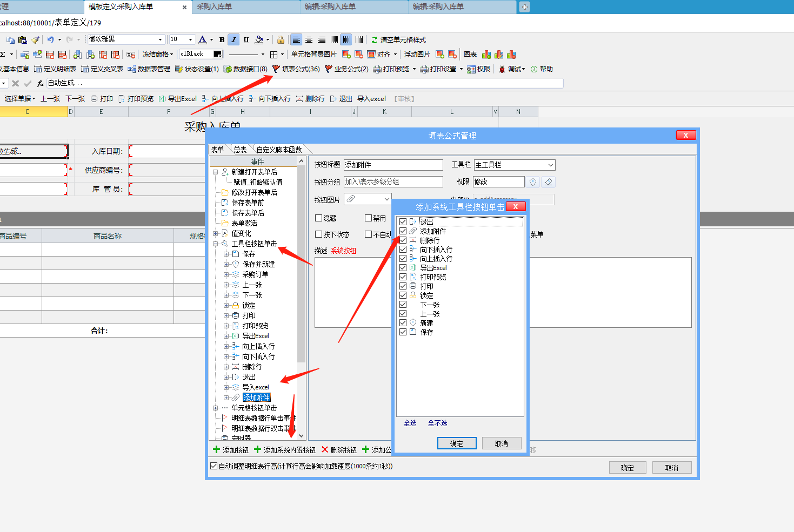
Task: Open 工具栏 dropdown showing 主工具栏
Action: click(x=550, y=165)
